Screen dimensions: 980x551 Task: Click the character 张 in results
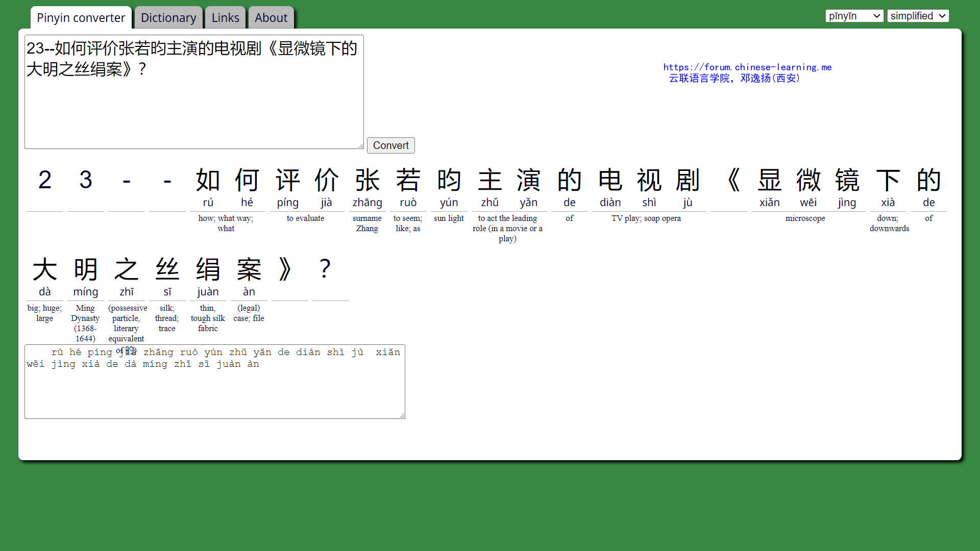click(367, 180)
